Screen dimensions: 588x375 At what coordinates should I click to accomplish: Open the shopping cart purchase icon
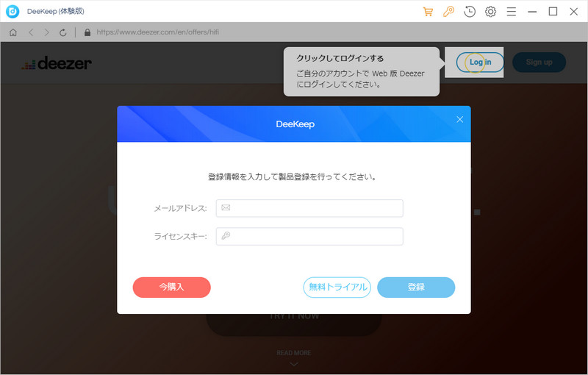(x=428, y=12)
